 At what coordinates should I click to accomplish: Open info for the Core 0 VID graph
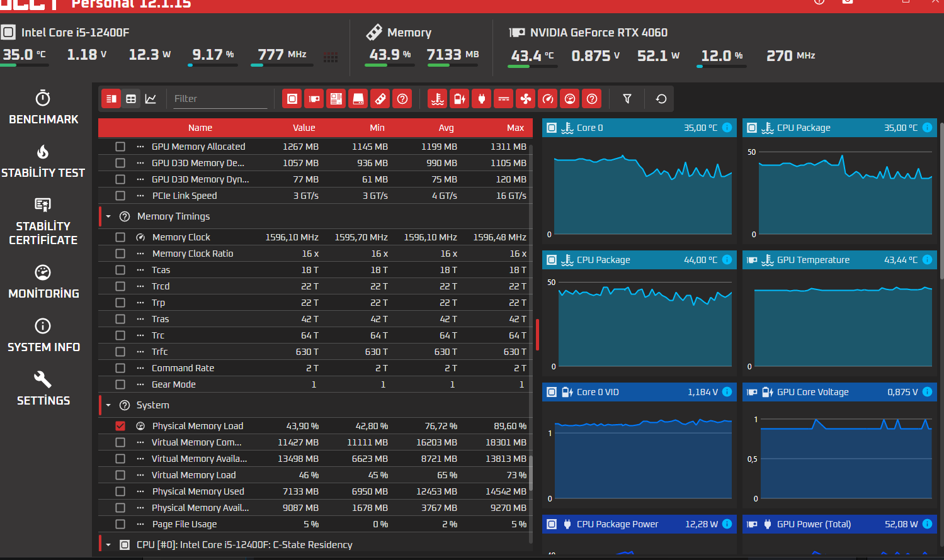[727, 392]
